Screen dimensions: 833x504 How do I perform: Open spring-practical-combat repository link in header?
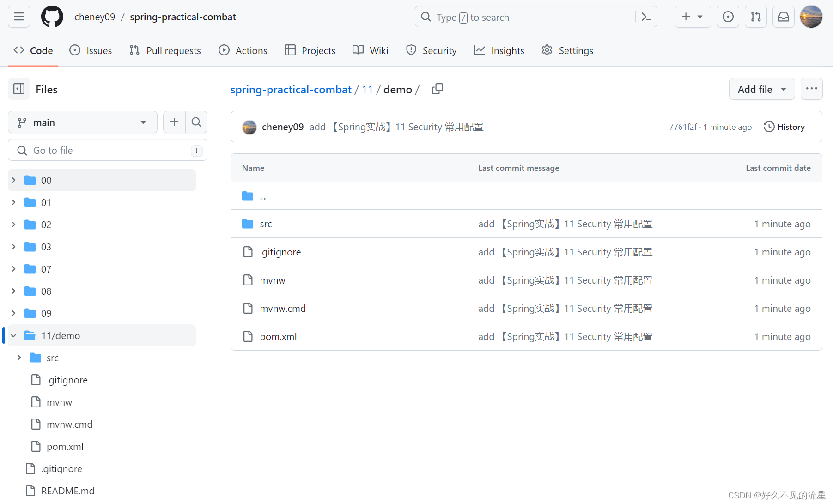(x=183, y=17)
